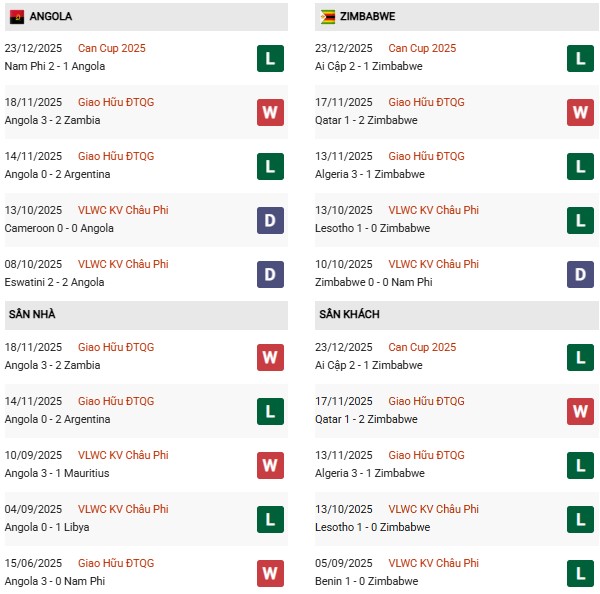The height and width of the screenshot is (594, 600).
Task: Open the ANGOLA team header
Action: tap(51, 17)
